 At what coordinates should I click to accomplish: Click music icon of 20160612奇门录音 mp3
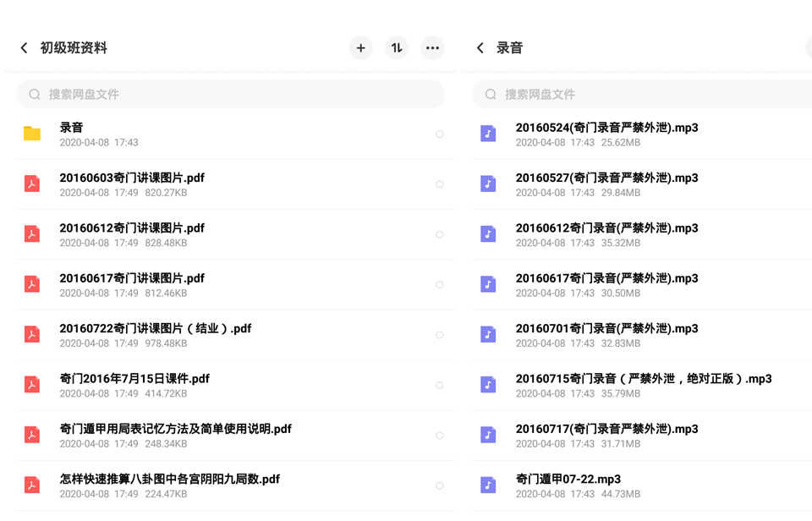pos(488,234)
